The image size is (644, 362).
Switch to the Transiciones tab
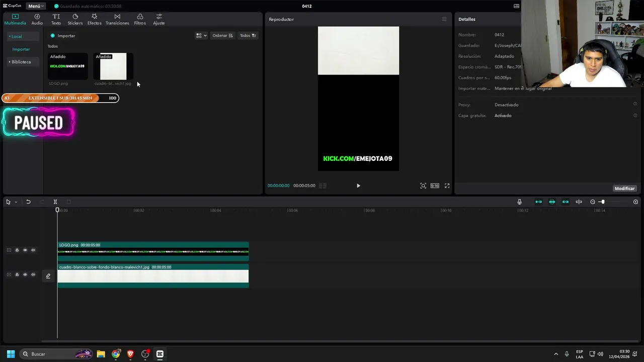pyautogui.click(x=117, y=19)
